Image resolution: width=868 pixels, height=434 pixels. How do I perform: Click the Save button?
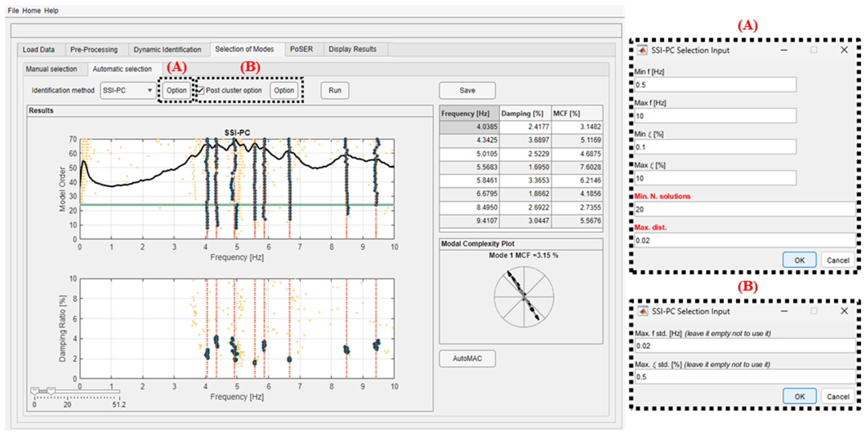[467, 90]
